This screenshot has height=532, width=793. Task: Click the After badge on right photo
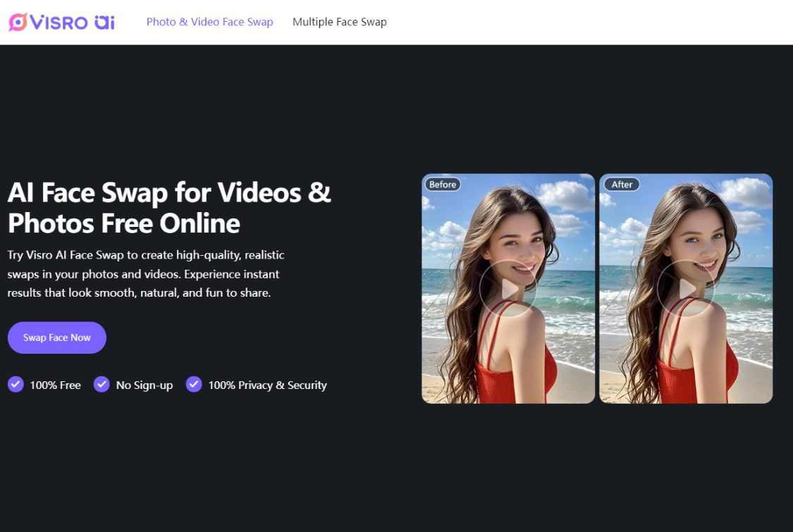tap(621, 185)
